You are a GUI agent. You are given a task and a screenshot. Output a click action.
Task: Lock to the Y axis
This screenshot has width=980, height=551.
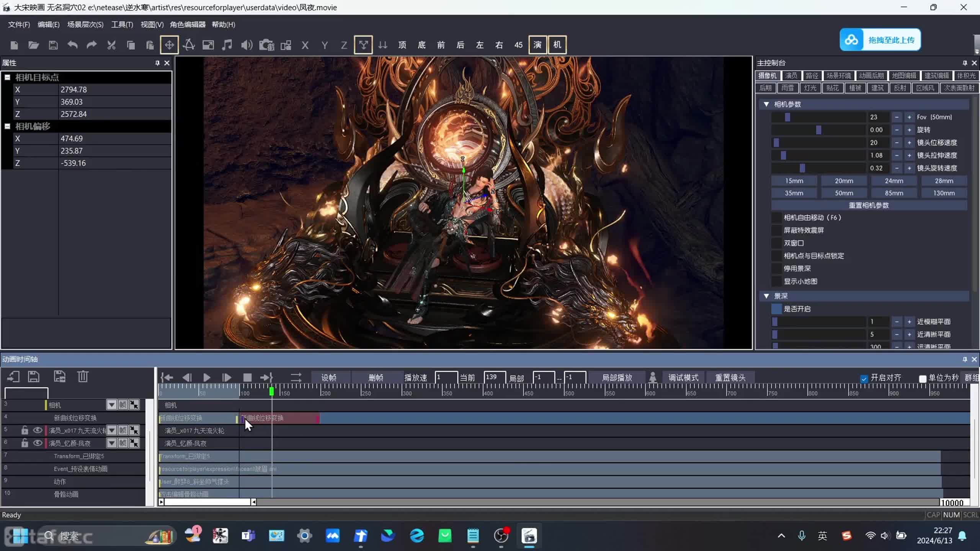click(325, 45)
